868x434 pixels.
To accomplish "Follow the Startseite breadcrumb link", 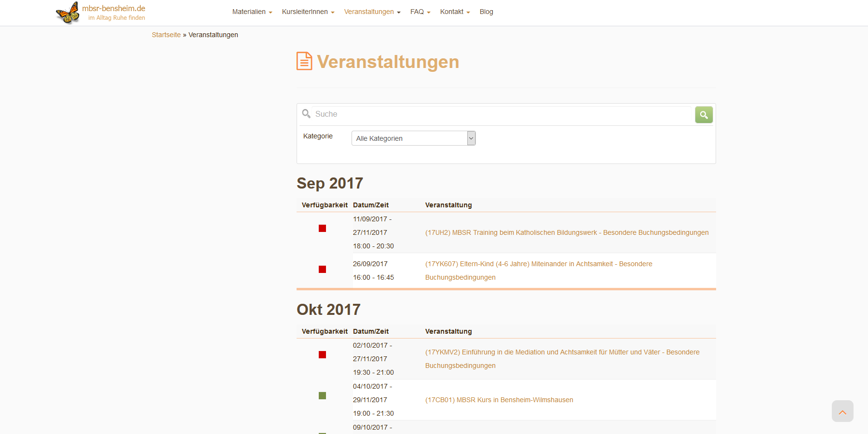I will click(166, 35).
